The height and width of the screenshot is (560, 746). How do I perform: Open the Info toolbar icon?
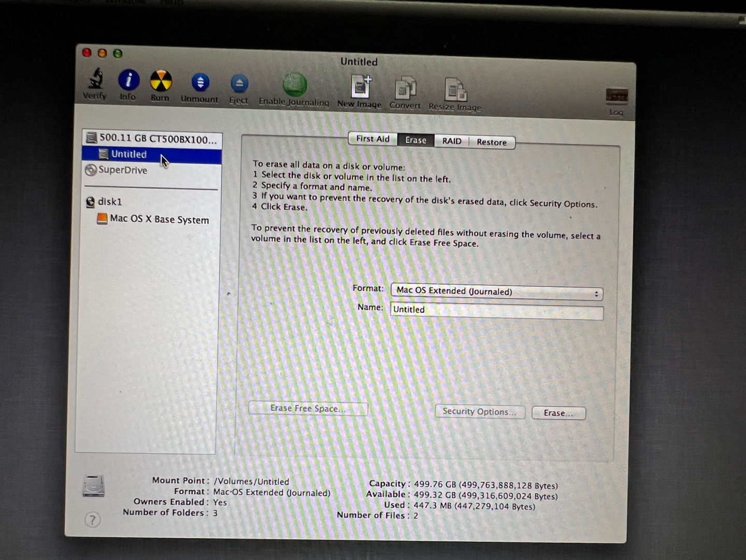(128, 80)
